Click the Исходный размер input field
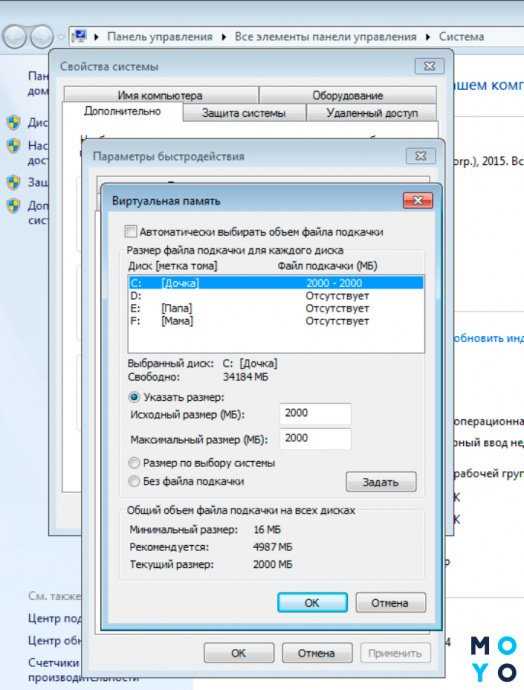The width and height of the screenshot is (524, 690). coord(315,414)
